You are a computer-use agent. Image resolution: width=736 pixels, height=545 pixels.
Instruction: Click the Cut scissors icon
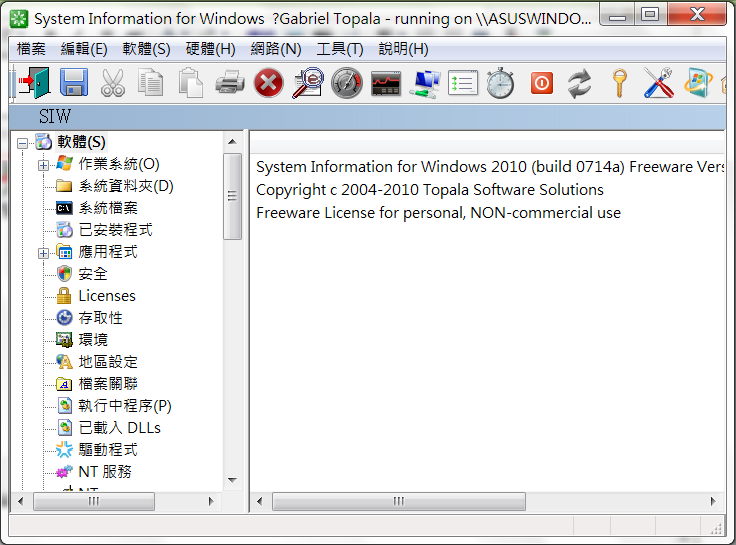tap(113, 83)
